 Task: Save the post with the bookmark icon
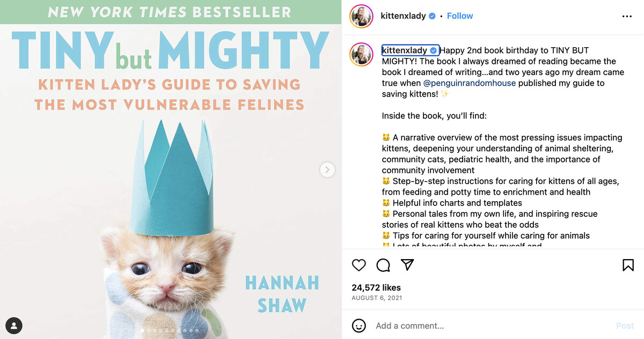click(x=628, y=265)
